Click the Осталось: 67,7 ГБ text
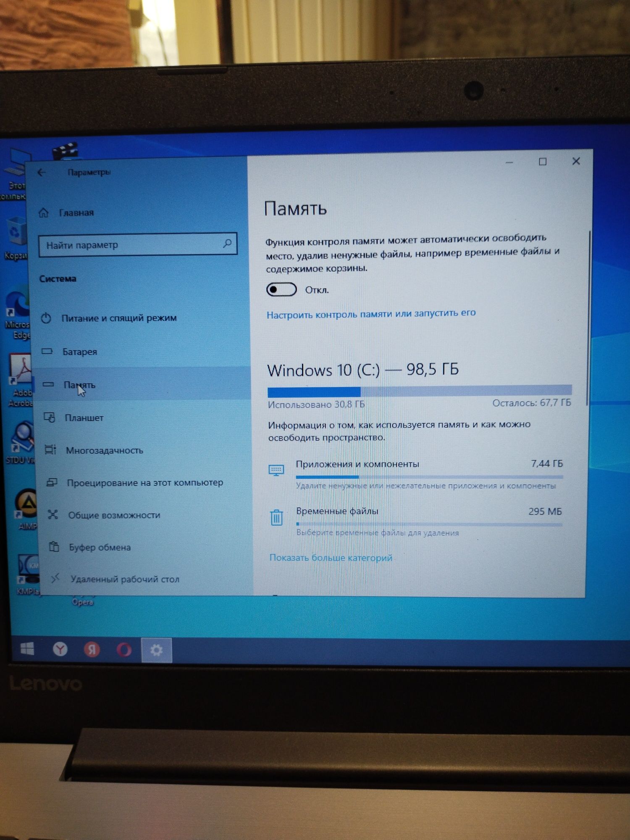The image size is (630, 840). (x=532, y=403)
